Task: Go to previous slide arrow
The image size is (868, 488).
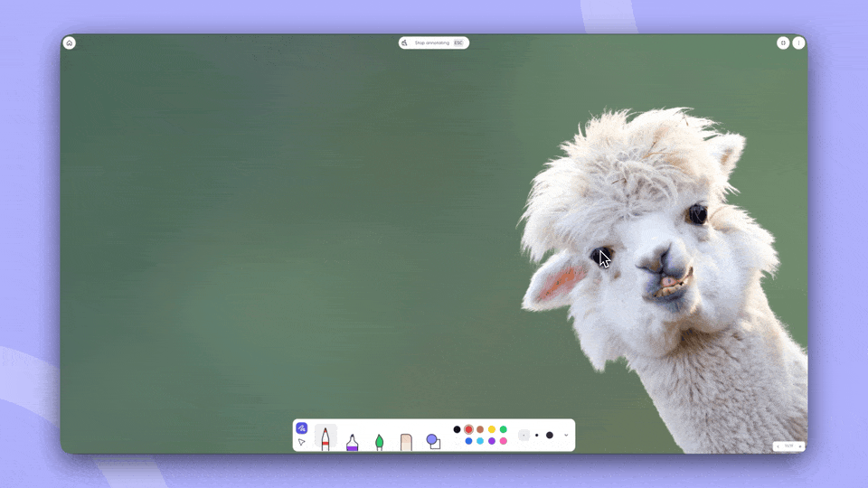Action: tap(778, 446)
